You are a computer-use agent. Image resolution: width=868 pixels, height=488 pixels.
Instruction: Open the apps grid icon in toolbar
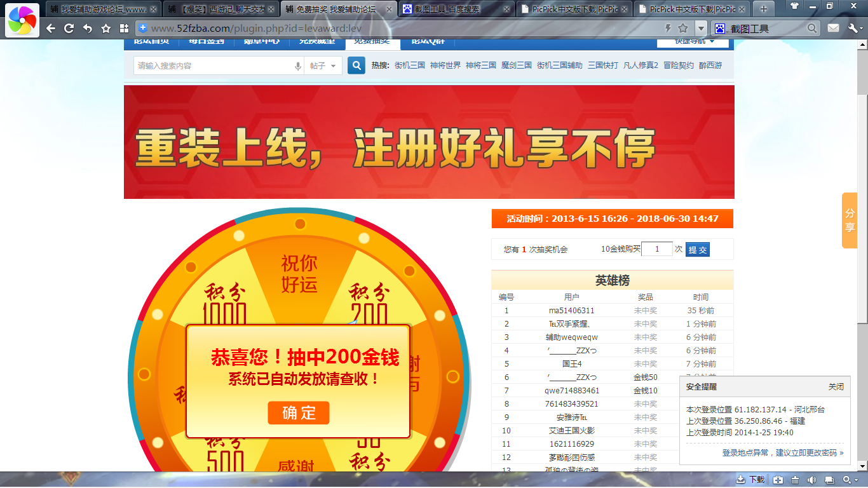click(x=125, y=29)
